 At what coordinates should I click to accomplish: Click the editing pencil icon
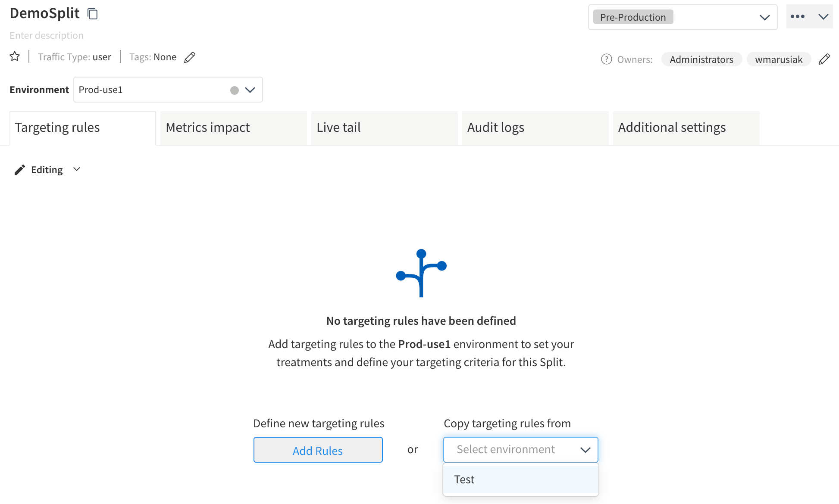[x=19, y=169]
